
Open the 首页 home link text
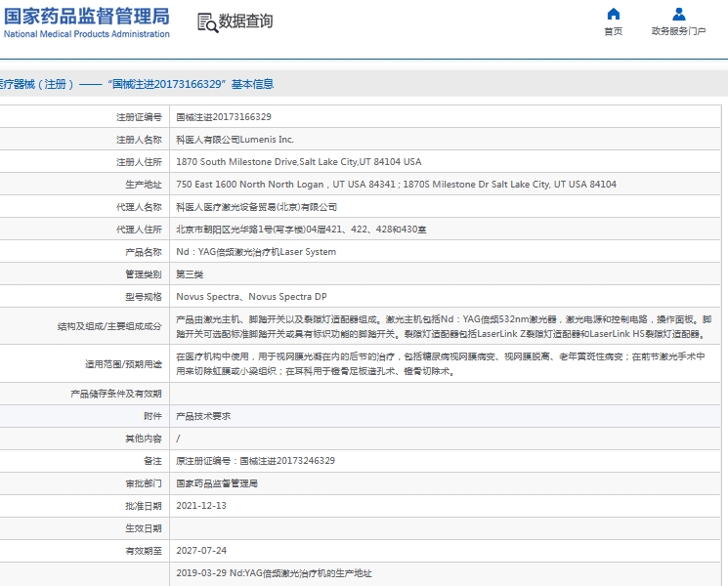coord(614,31)
